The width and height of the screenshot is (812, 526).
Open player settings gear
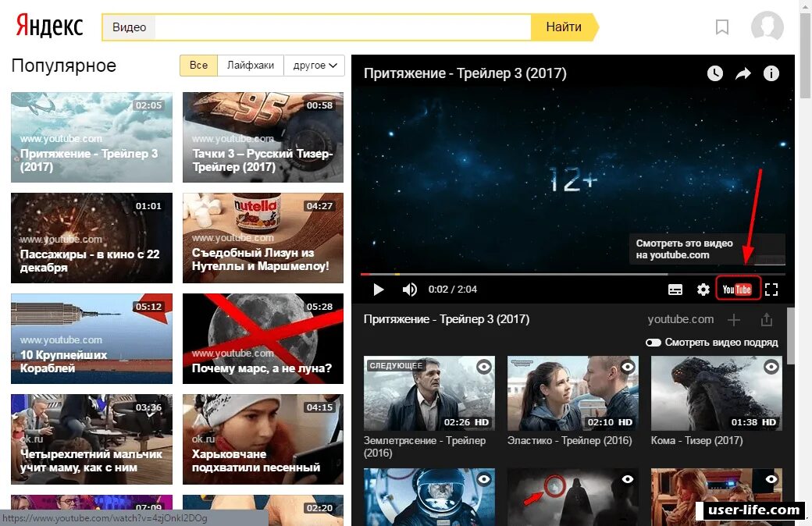coord(703,290)
